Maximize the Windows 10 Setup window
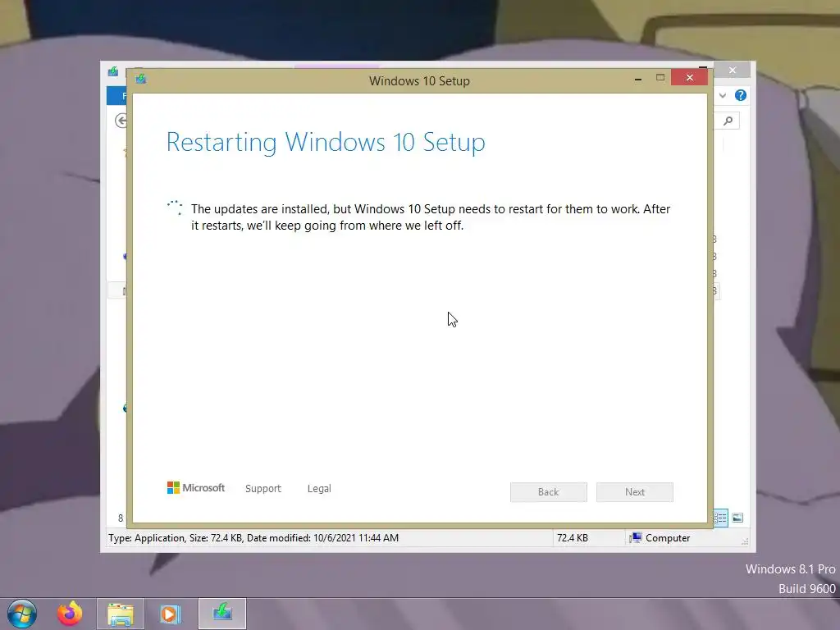Image resolution: width=840 pixels, height=630 pixels. [x=660, y=78]
